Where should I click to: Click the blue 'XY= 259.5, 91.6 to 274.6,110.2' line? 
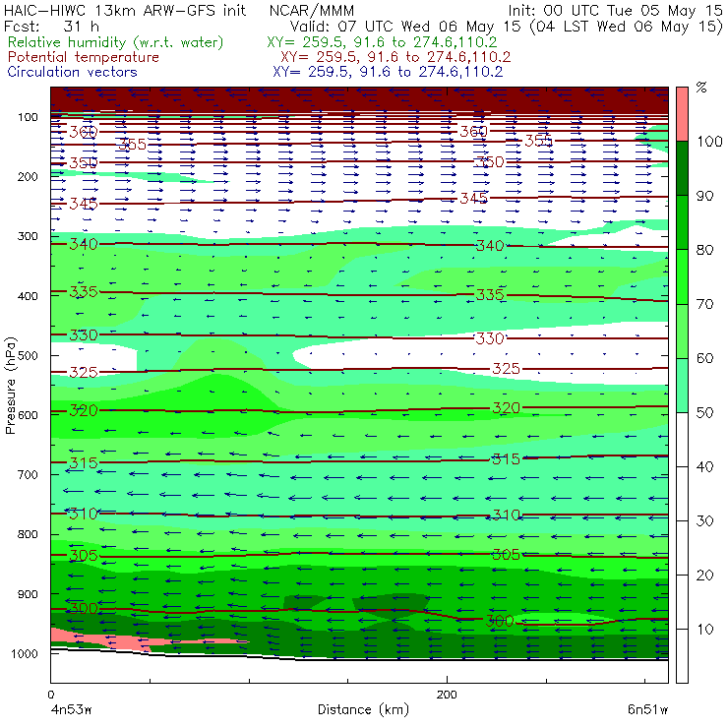pyautogui.click(x=388, y=72)
